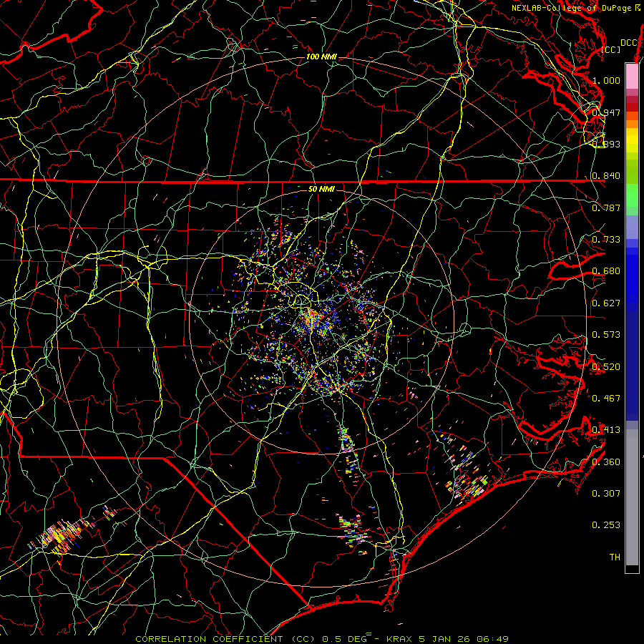Pick the gray band on the color bar

tap(632, 497)
